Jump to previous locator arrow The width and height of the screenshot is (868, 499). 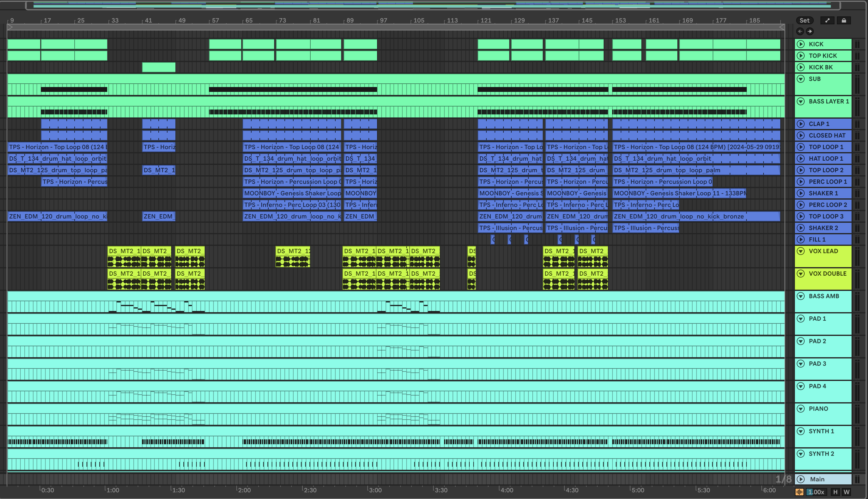(x=800, y=32)
